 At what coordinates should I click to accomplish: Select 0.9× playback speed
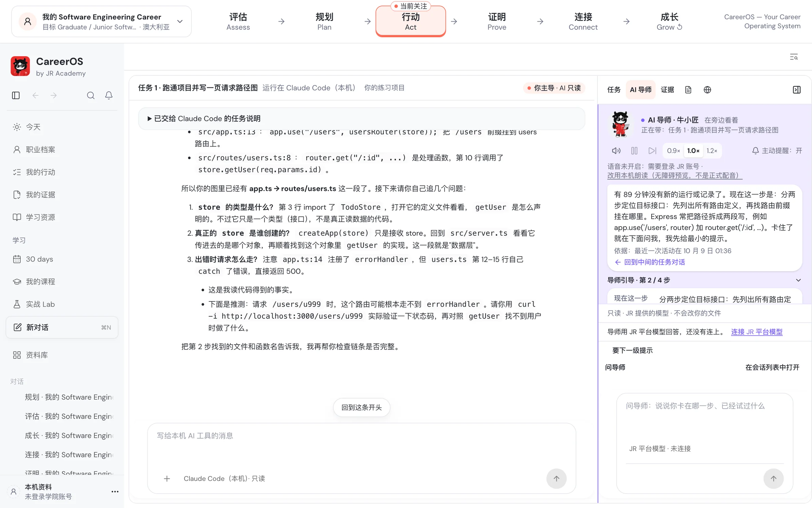tap(673, 151)
